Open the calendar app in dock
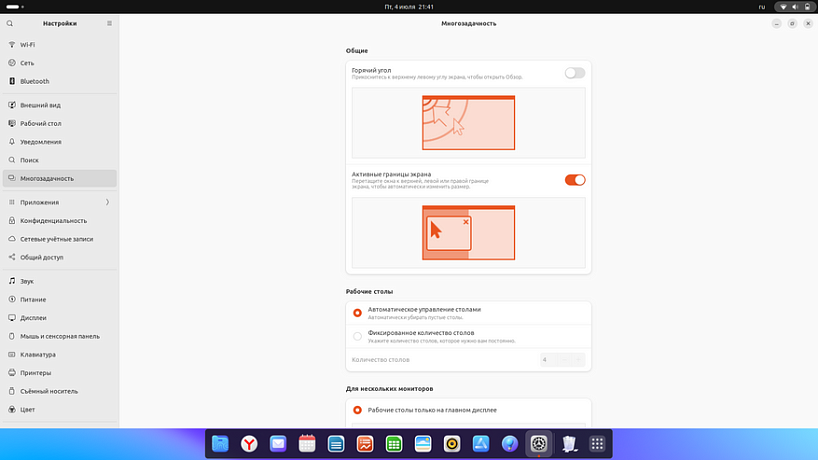This screenshot has height=460, width=818. click(x=307, y=443)
